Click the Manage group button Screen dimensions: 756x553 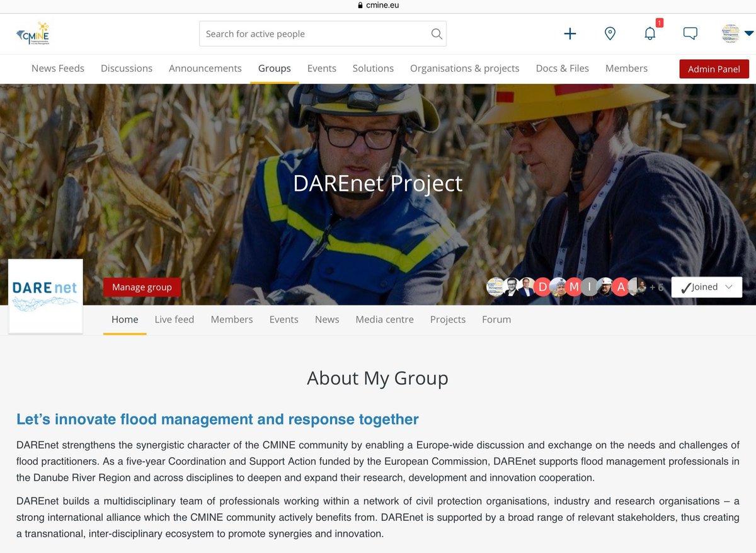click(x=142, y=287)
